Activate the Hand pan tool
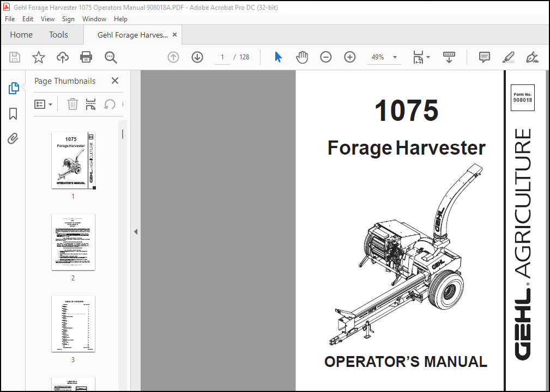 (x=301, y=57)
